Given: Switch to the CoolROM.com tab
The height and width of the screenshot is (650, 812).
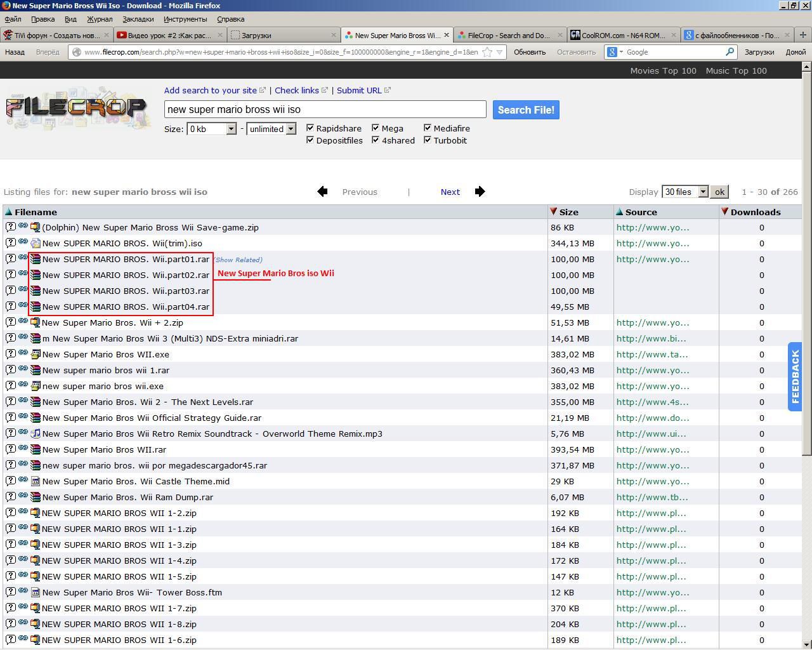Looking at the screenshot, I should click(x=624, y=35).
